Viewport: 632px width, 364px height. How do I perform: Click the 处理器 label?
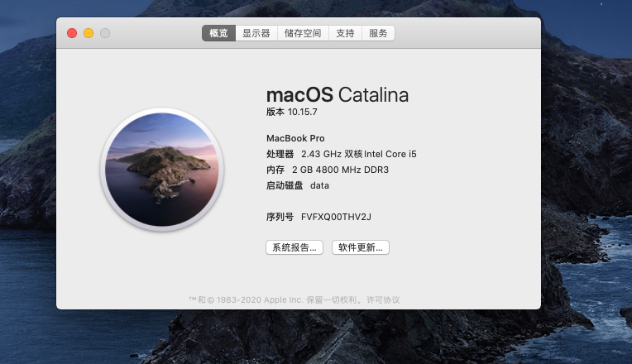280,154
